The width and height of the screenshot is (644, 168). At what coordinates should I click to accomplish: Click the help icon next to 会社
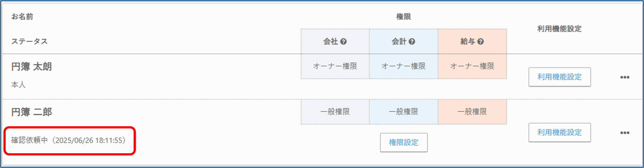pos(343,41)
